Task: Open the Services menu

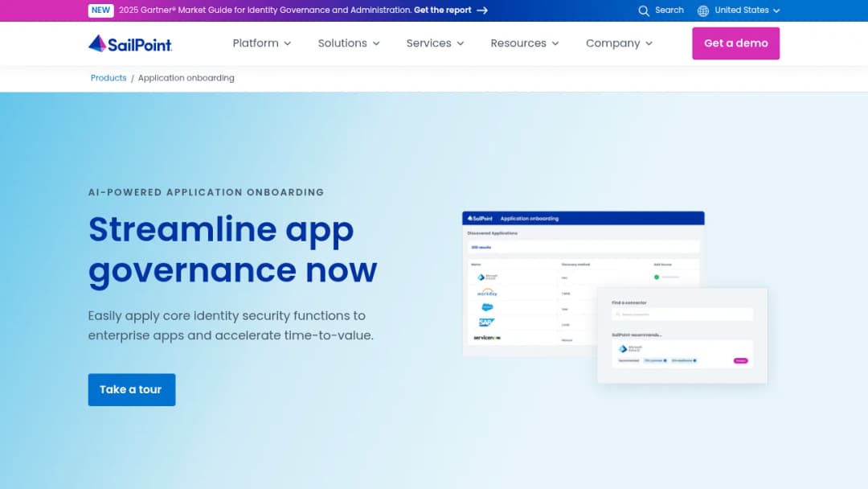Action: pos(435,43)
